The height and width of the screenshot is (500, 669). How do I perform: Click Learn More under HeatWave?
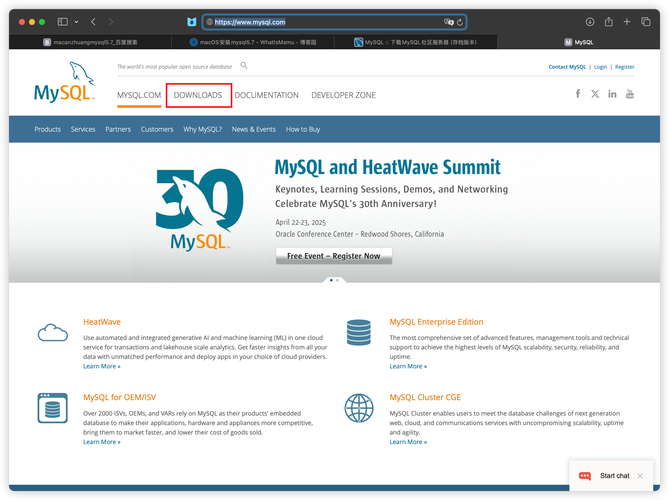(102, 367)
